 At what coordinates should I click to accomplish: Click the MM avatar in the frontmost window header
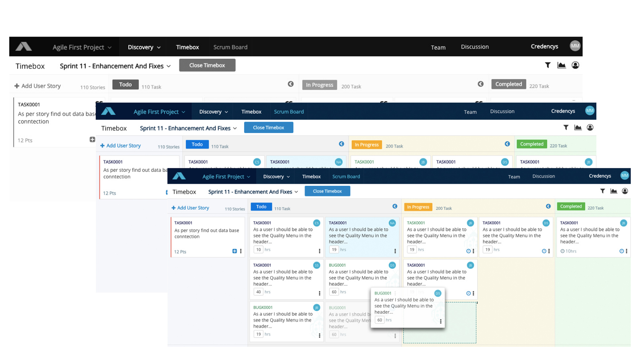tap(624, 176)
